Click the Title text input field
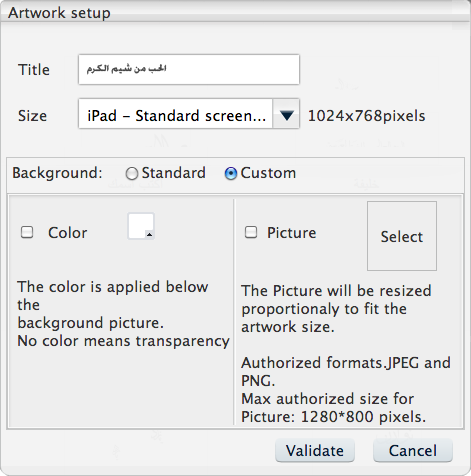 [x=189, y=69]
